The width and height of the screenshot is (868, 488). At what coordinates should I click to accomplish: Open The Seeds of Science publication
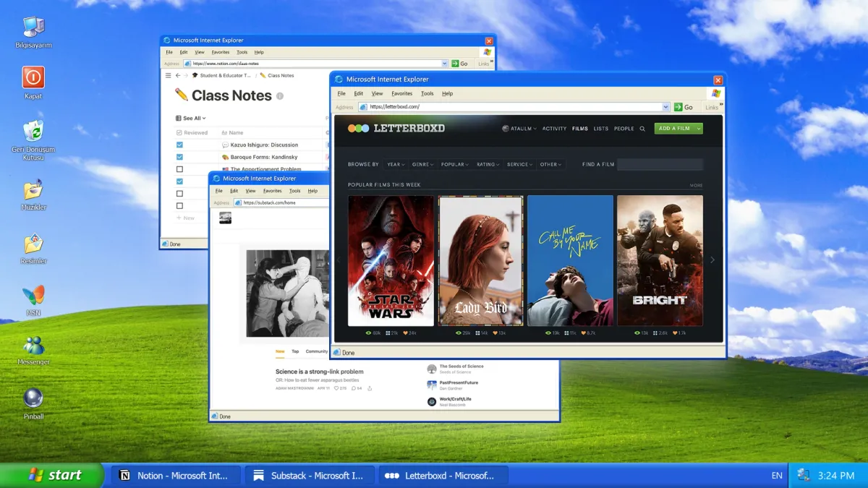[461, 367]
